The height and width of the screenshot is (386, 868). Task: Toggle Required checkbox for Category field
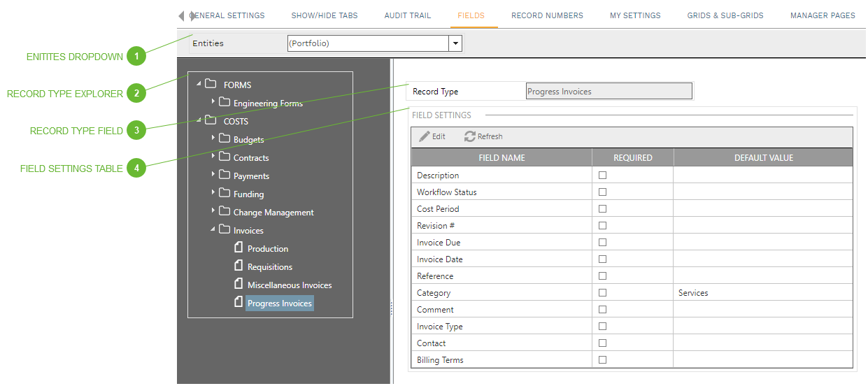[x=602, y=293]
